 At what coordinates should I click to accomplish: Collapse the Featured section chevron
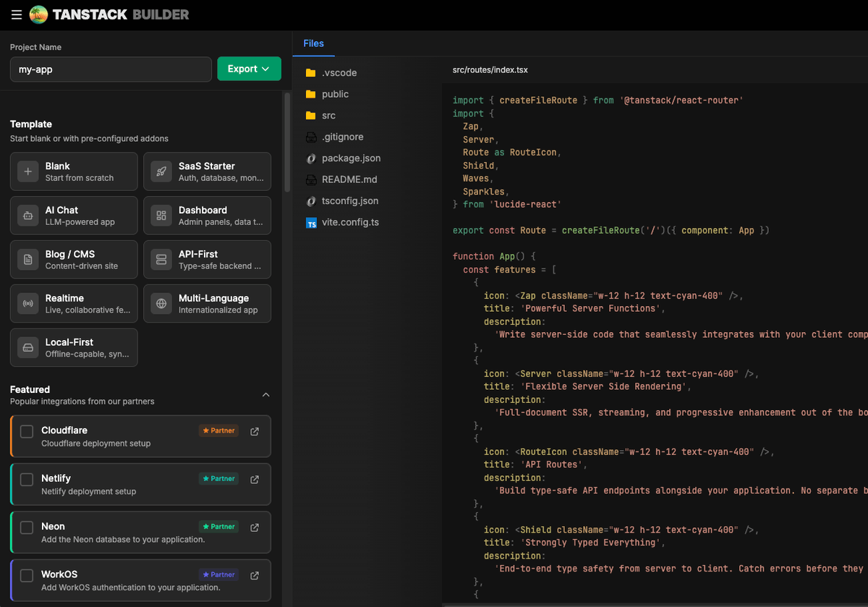(x=265, y=395)
